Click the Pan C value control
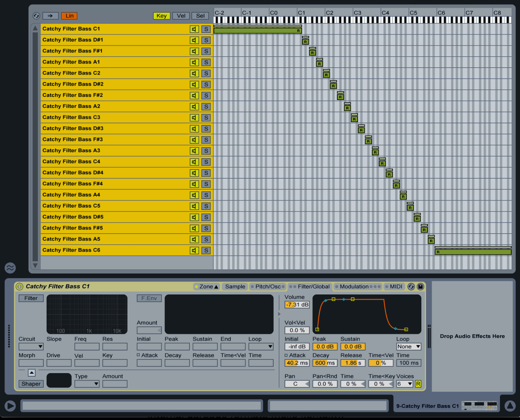520x420 pixels. (297, 384)
